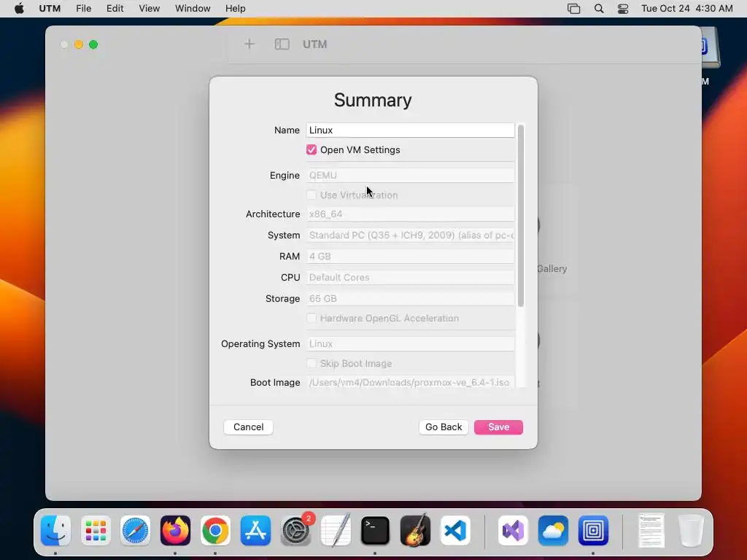Open Spotlight search in menu bar
Image resolution: width=747 pixels, height=560 pixels.
tap(599, 9)
